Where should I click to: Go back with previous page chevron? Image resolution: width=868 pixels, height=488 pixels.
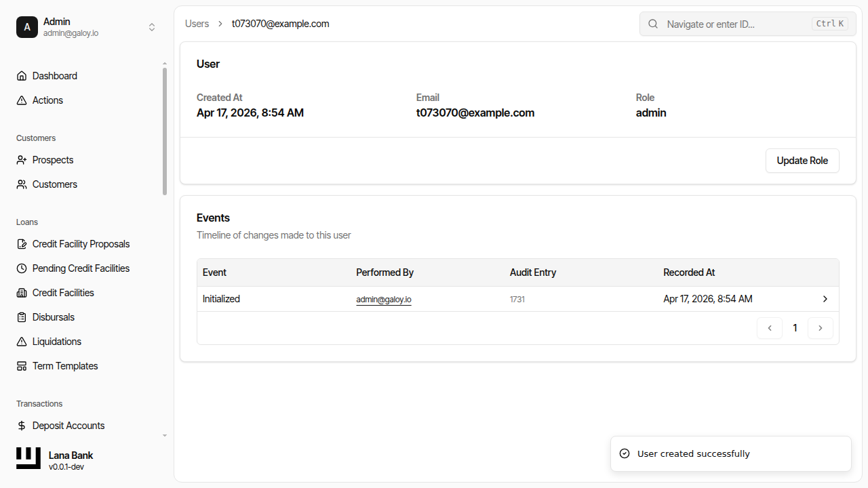[769, 327]
